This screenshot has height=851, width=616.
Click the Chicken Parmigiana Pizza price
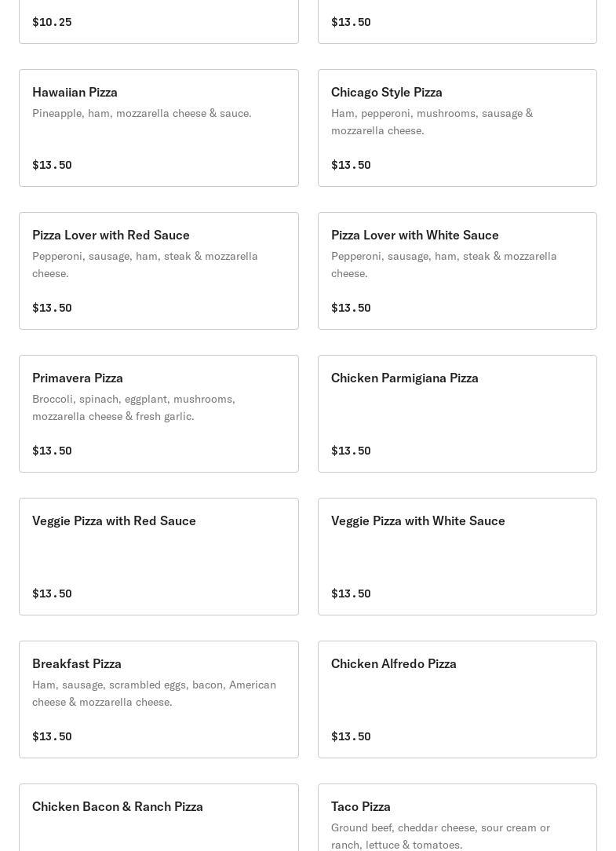pos(351,451)
